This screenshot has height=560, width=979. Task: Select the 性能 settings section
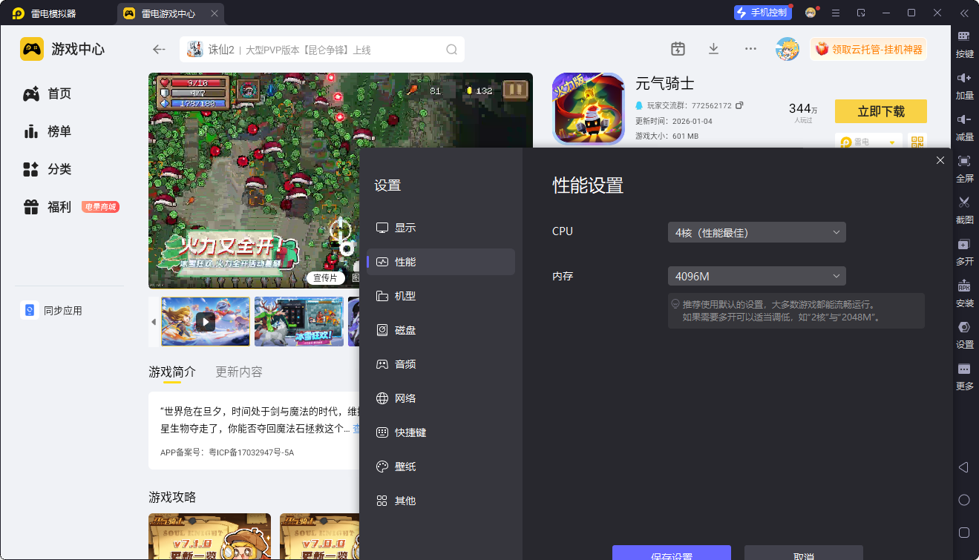441,262
